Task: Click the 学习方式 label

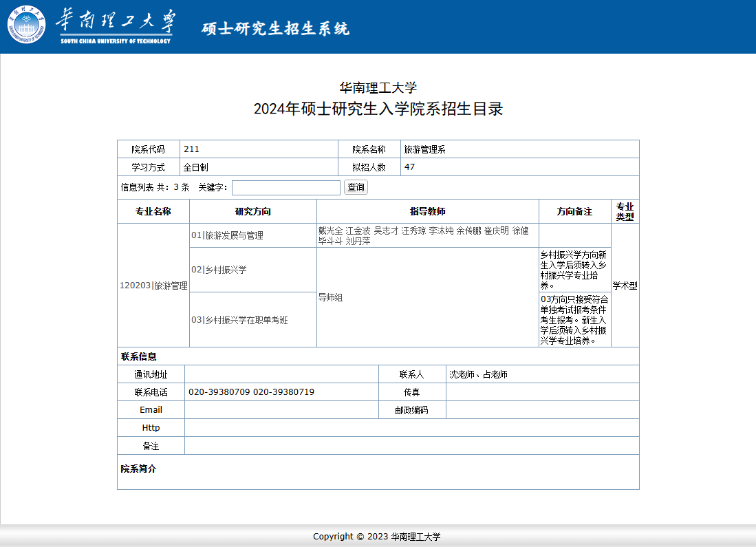Action: pos(148,167)
